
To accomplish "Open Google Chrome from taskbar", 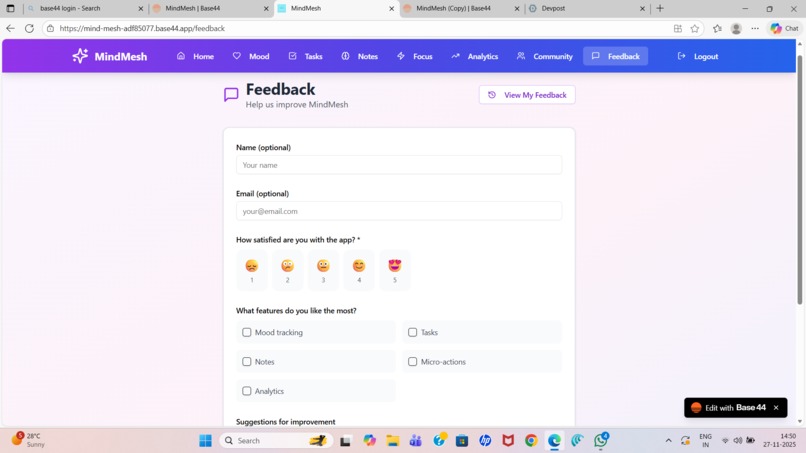I will [x=531, y=441].
